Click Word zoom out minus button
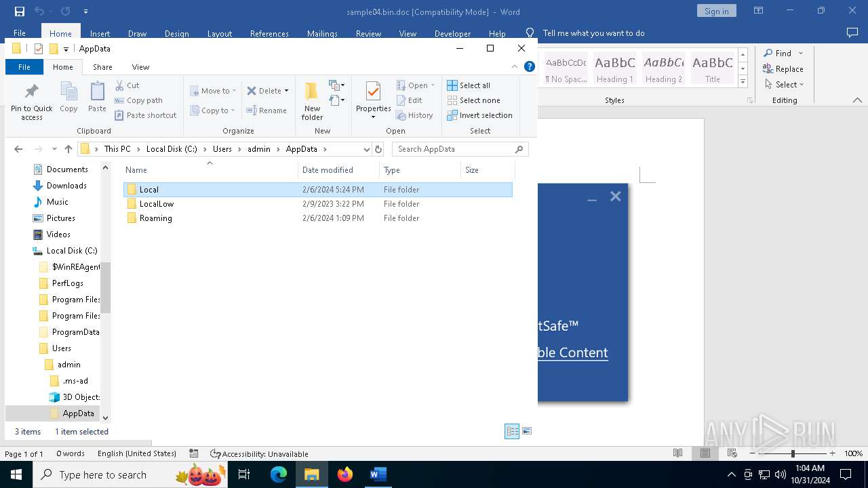 click(752, 453)
